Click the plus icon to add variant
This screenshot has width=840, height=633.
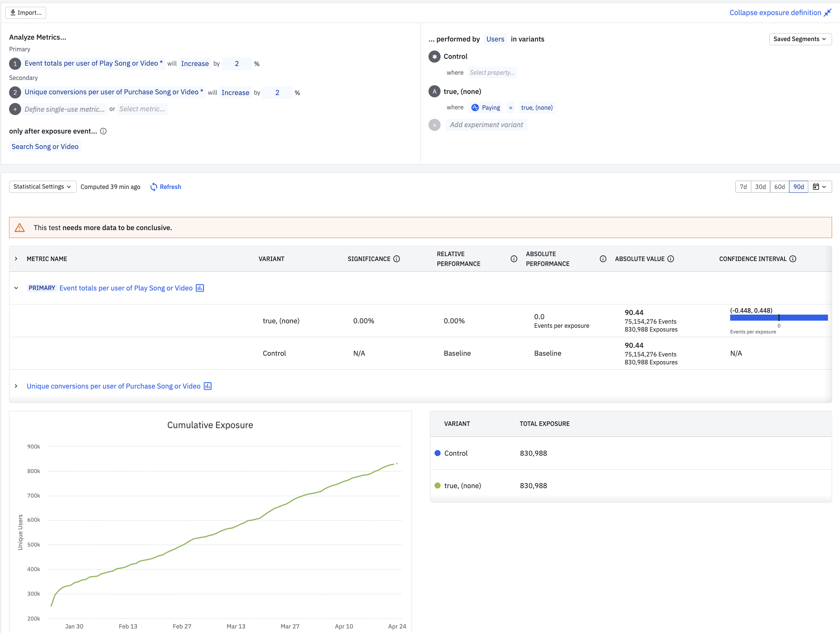[x=435, y=125]
